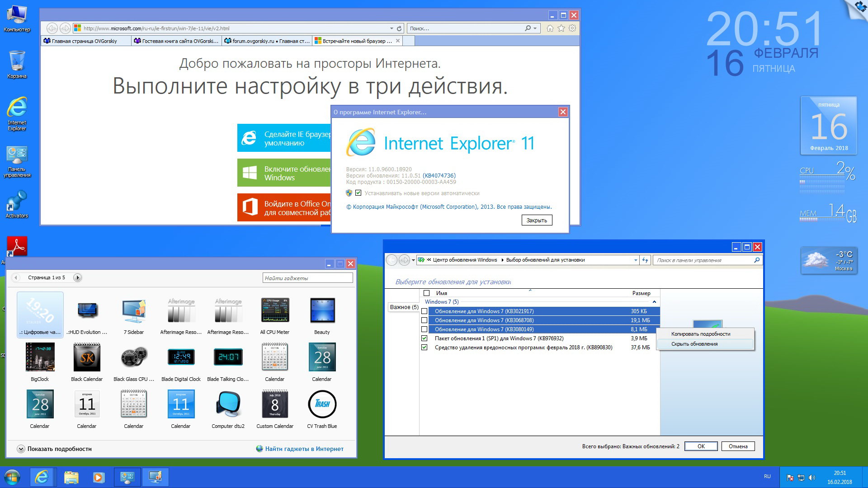868x488 pixels.
Task: Open the IE home page icon
Action: pyautogui.click(x=550, y=28)
